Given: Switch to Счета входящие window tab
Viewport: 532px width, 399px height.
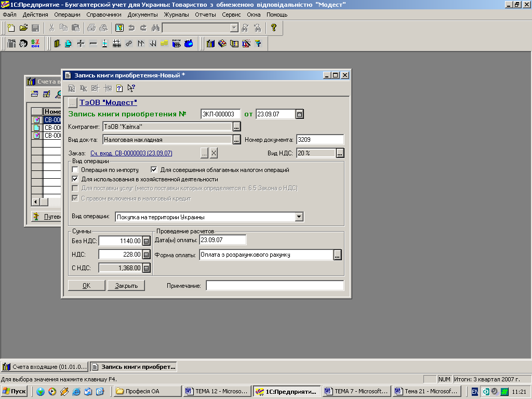Looking at the screenshot, I should (45, 367).
